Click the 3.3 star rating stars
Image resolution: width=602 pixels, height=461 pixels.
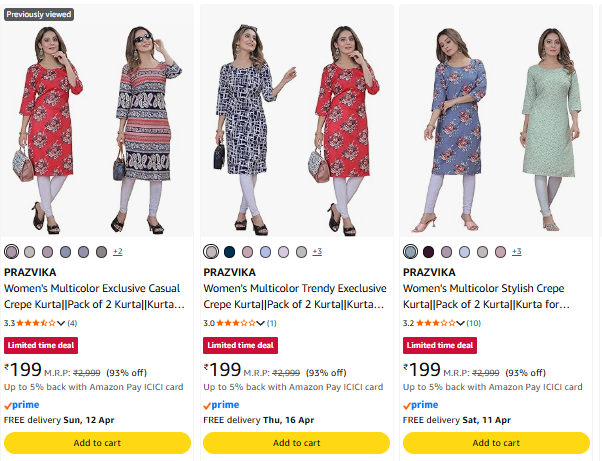(x=36, y=323)
